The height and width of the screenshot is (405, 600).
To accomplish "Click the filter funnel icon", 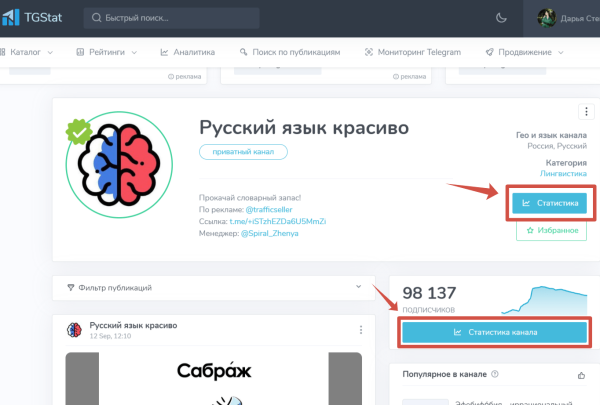I will click(70, 287).
